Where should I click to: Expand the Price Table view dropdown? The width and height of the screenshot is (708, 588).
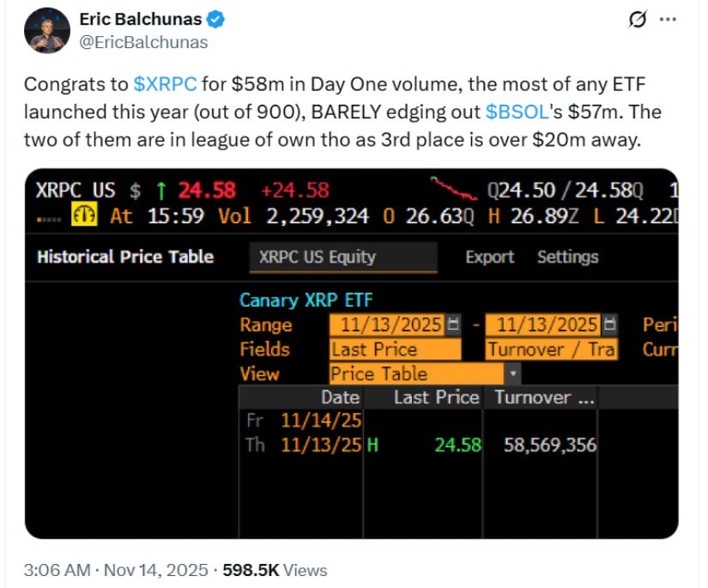point(513,374)
